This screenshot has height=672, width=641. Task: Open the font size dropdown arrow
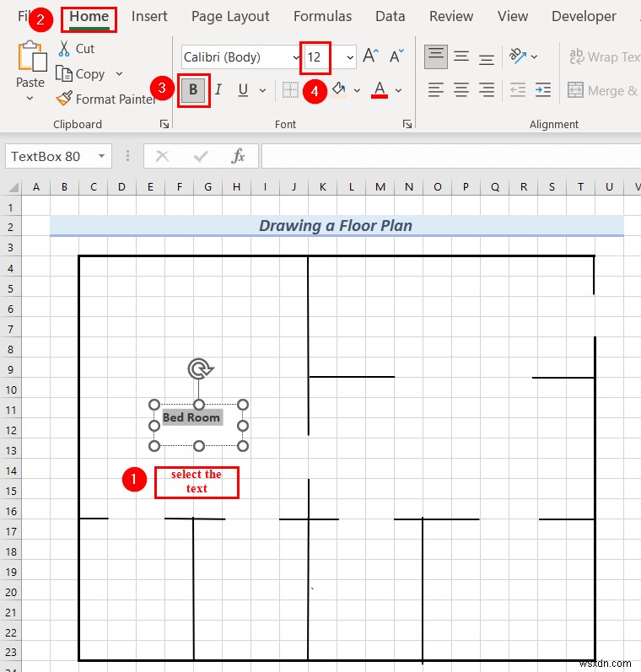(x=350, y=57)
